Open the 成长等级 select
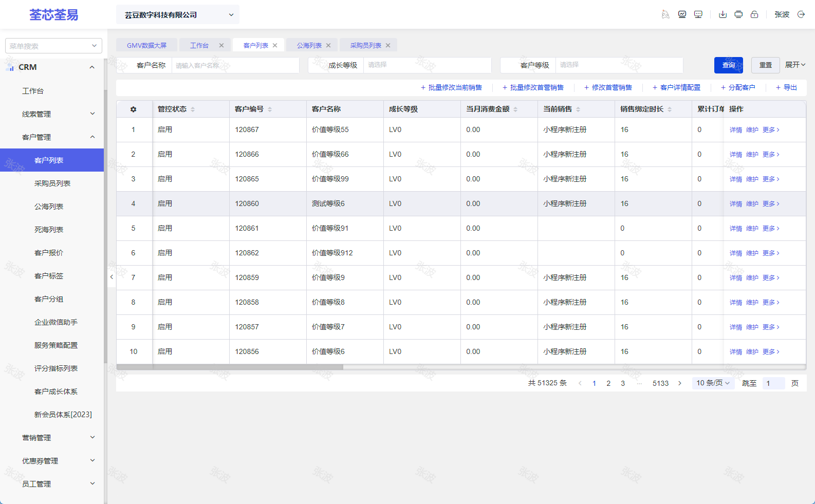 coord(427,65)
